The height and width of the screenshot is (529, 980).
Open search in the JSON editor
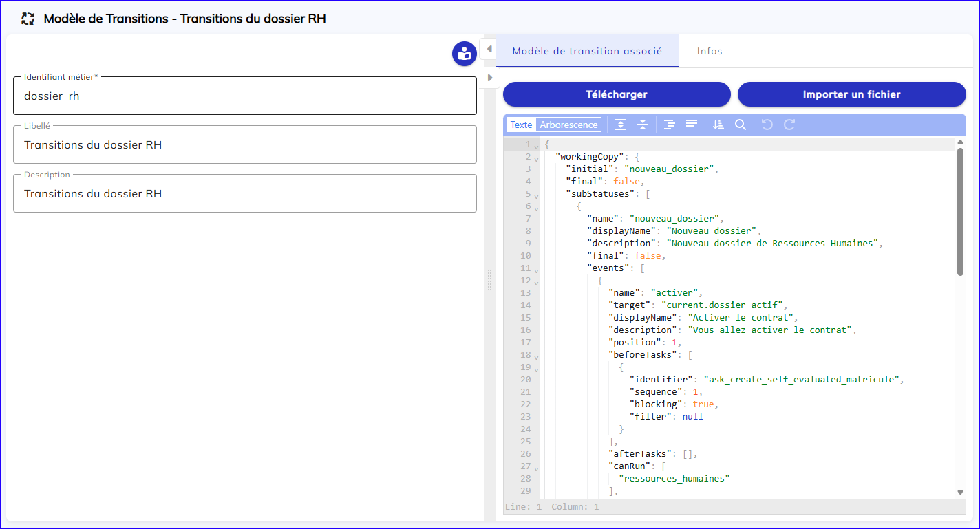click(741, 125)
